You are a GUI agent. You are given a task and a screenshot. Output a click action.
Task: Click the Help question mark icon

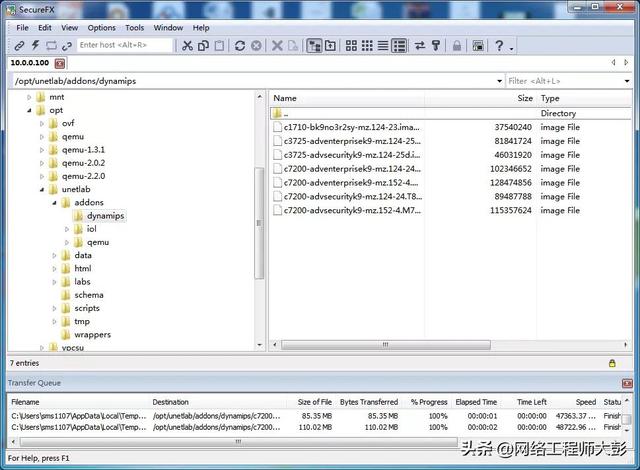pyautogui.click(x=499, y=45)
